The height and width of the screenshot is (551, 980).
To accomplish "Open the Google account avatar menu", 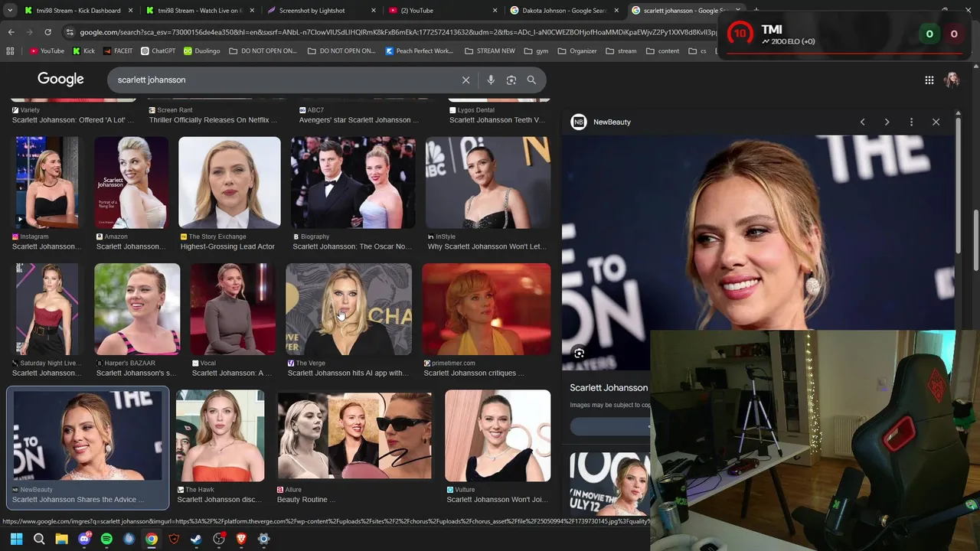I will pyautogui.click(x=952, y=80).
